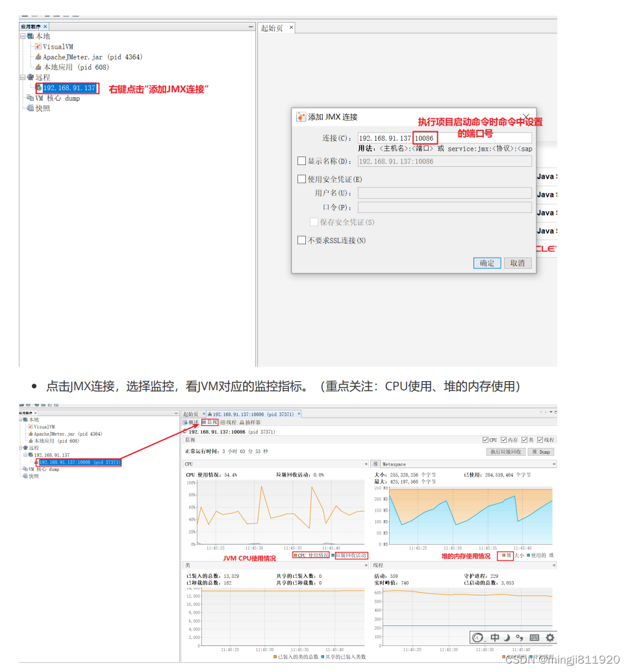
Task: Click IME 中 language toggle icon
Action: point(495,638)
